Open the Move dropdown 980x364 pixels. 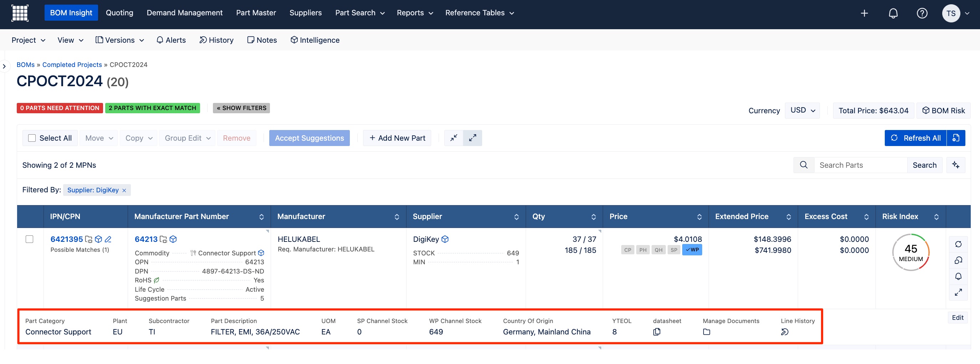coord(99,138)
